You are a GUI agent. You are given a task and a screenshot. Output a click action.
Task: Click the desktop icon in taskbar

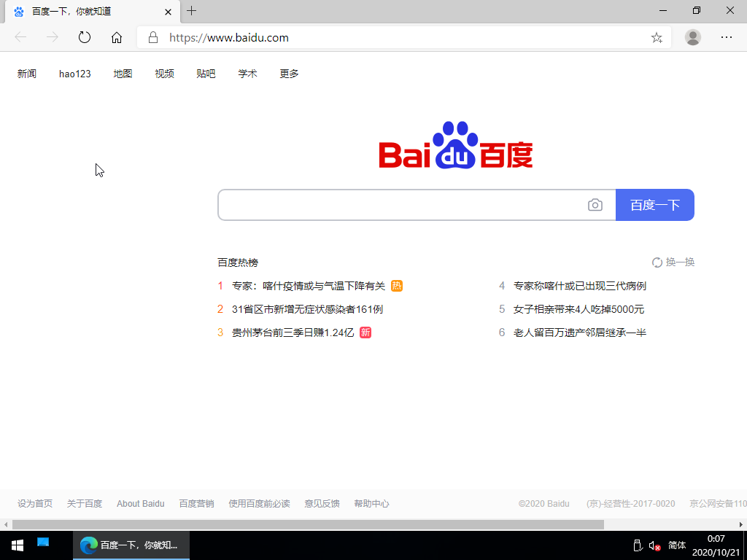pos(43,542)
